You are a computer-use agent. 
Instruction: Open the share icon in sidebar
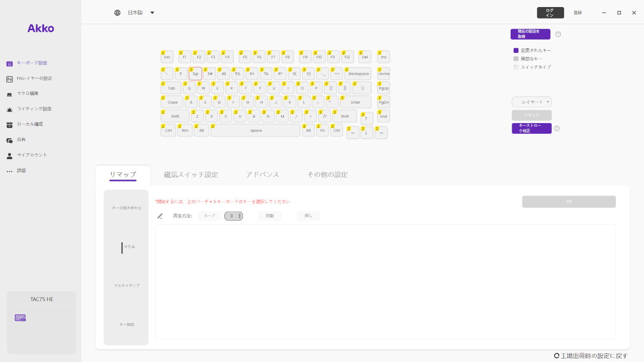pos(10,140)
